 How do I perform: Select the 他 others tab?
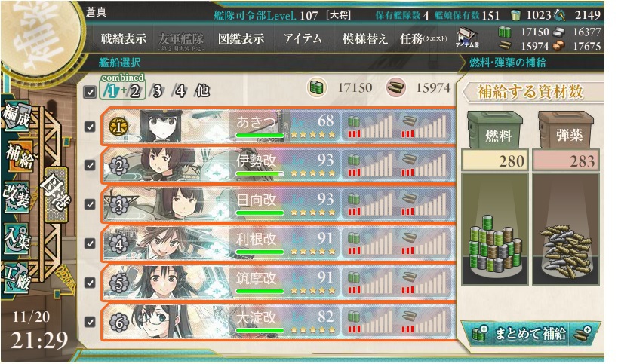coord(202,91)
